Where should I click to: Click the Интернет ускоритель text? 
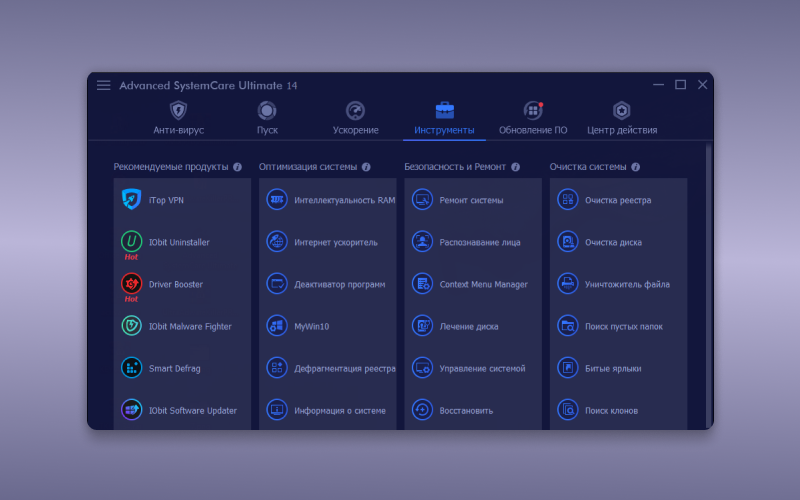[336, 242]
